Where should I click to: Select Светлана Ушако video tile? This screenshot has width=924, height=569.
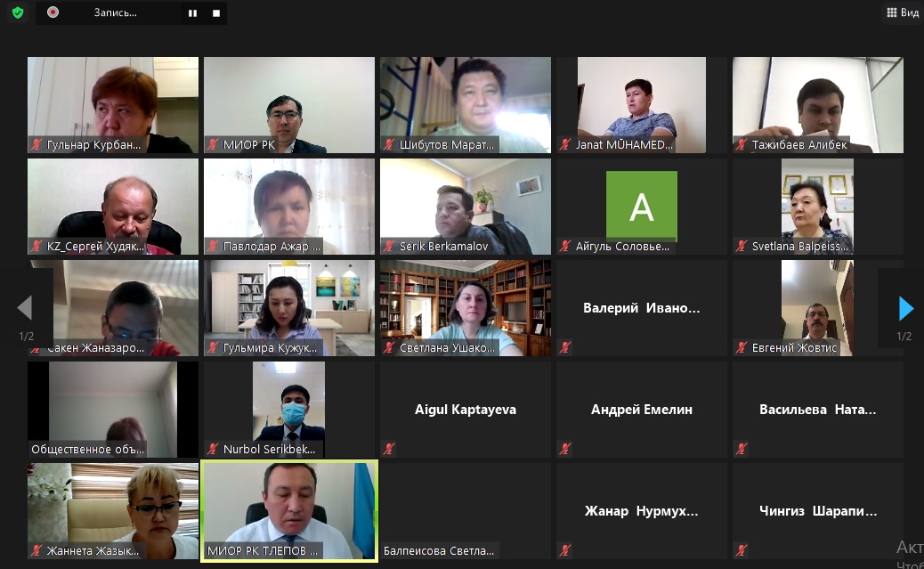[466, 308]
